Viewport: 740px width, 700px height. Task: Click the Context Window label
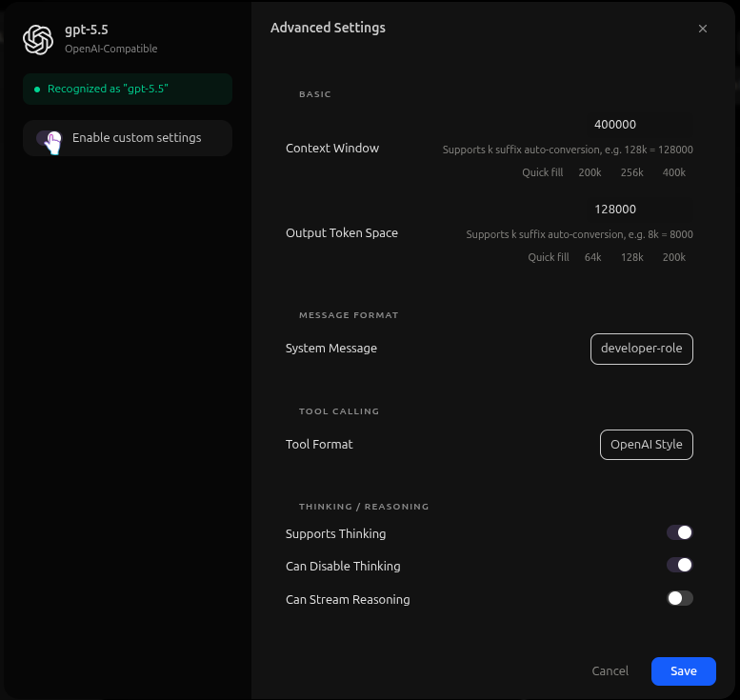tap(332, 149)
